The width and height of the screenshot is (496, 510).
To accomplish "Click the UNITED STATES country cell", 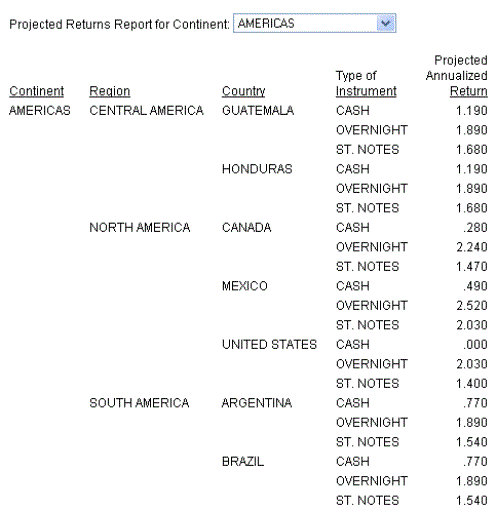I will click(269, 344).
